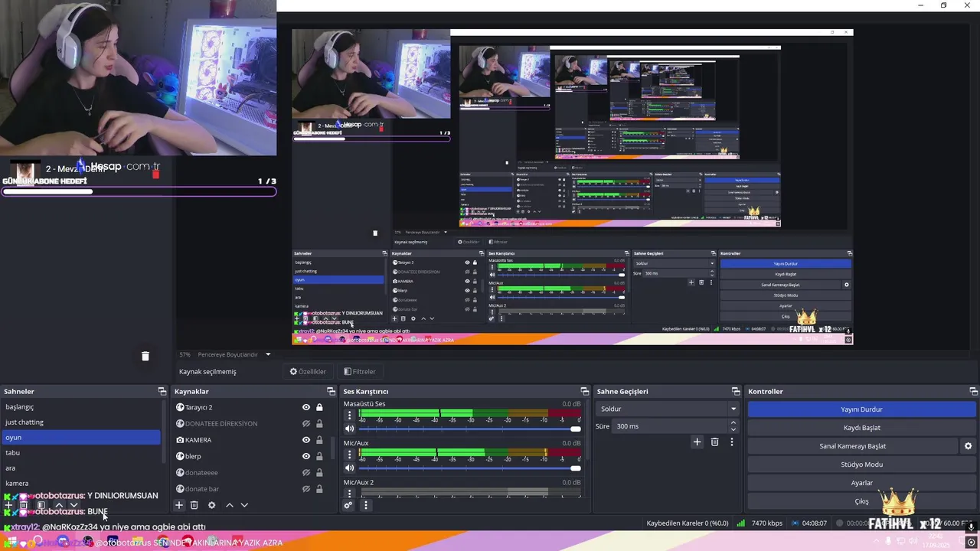Screen dimensions: 980x551
Task: Undock the Sahneler panel
Action: [162, 391]
